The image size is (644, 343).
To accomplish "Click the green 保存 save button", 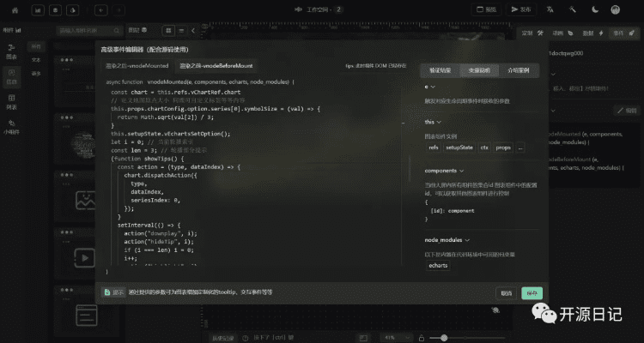I will [x=532, y=293].
